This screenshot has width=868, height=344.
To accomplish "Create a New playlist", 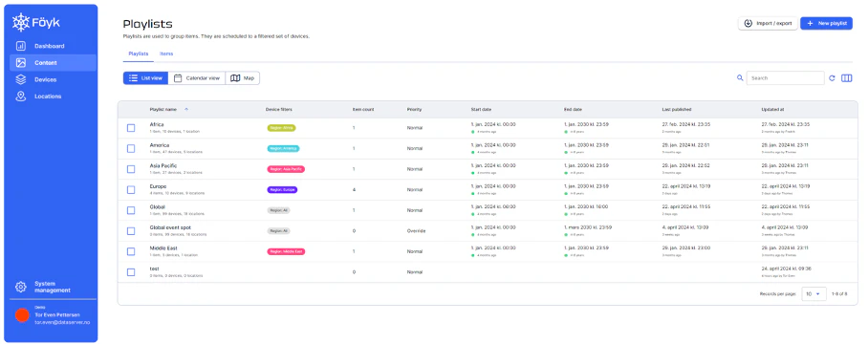I will [x=826, y=23].
